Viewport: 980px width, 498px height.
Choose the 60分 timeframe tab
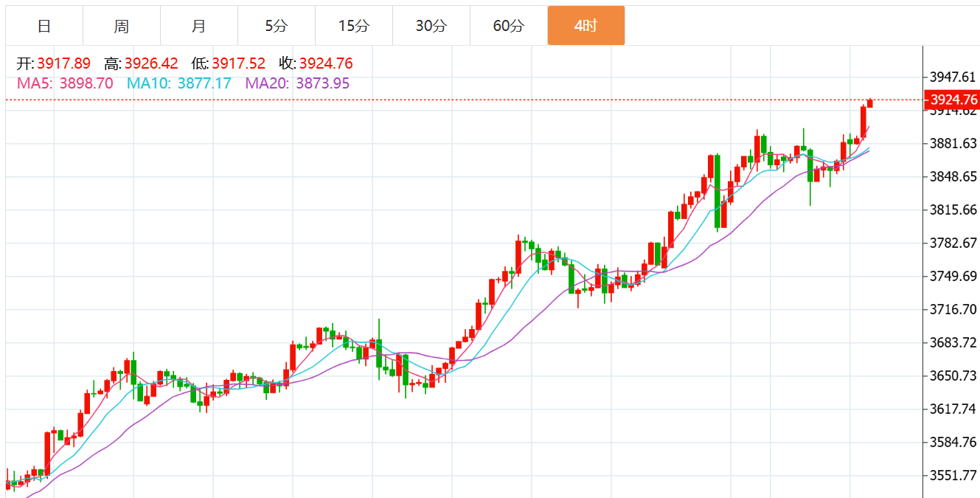tap(509, 26)
